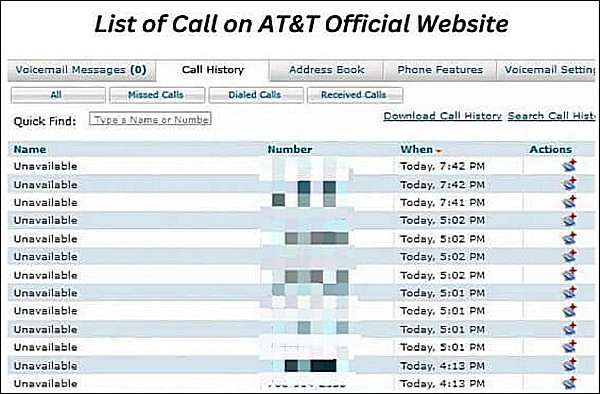
Task: Sort by the When column arrow
Action: tap(439, 151)
